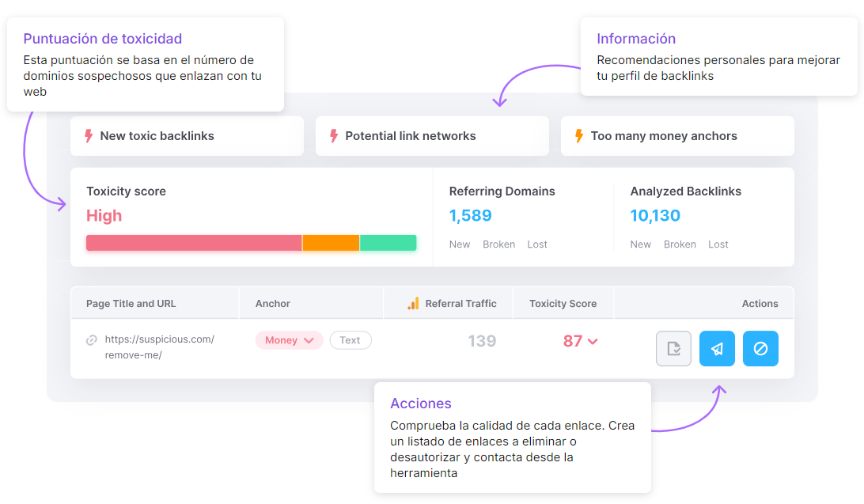
Task: Click the disavow circle-slash action button
Action: coord(760,349)
